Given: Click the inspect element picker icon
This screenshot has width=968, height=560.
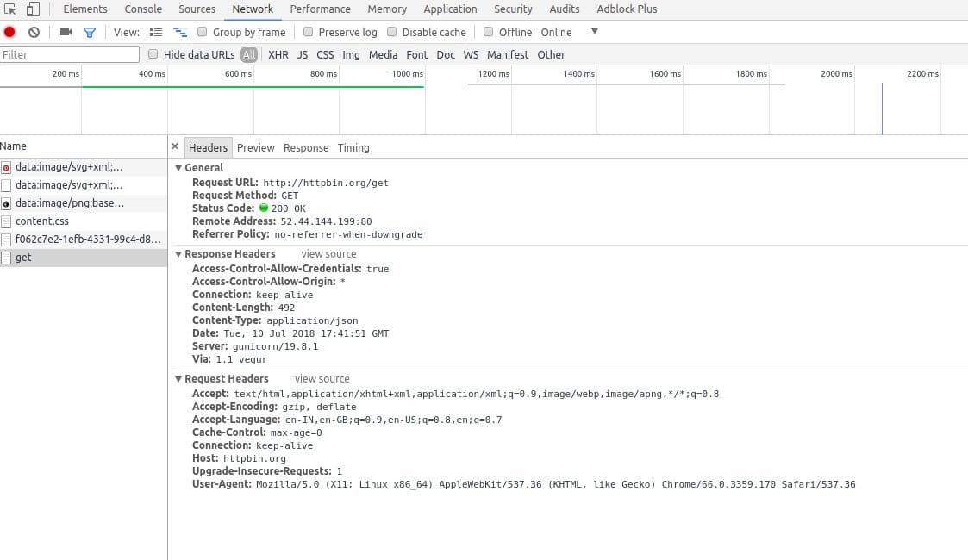Looking at the screenshot, I should click(10, 9).
